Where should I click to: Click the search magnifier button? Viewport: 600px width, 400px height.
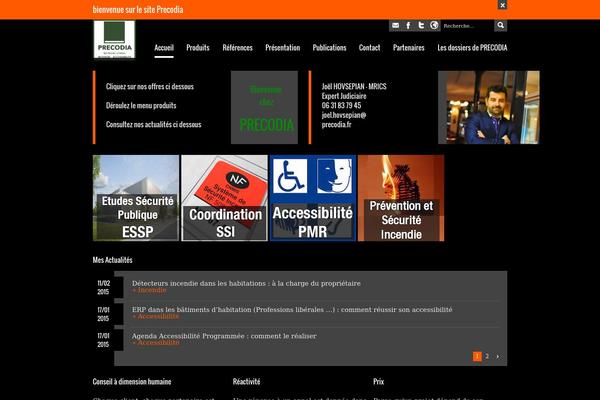501,25
